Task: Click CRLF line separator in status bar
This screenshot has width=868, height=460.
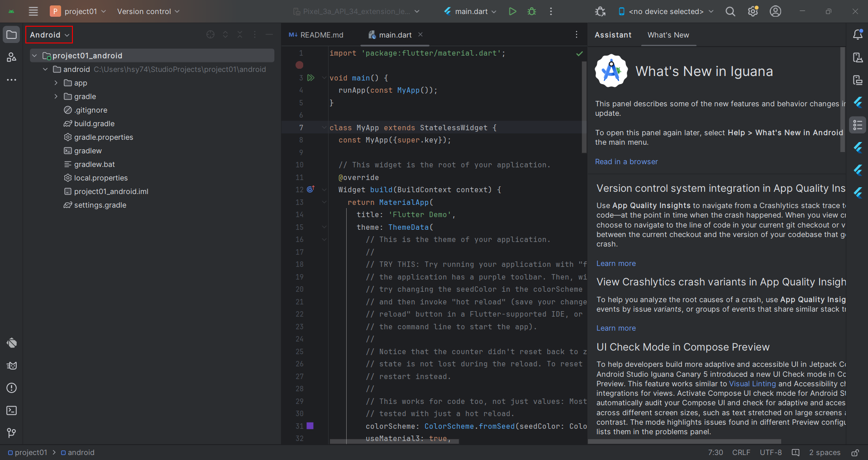Action: [x=741, y=452]
